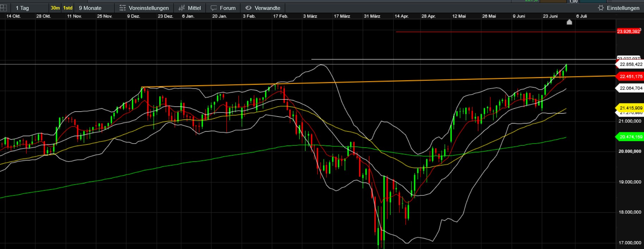This screenshot has height=249, width=644.
Task: Click the 12 Mai date on time axis
Action: coord(459,16)
